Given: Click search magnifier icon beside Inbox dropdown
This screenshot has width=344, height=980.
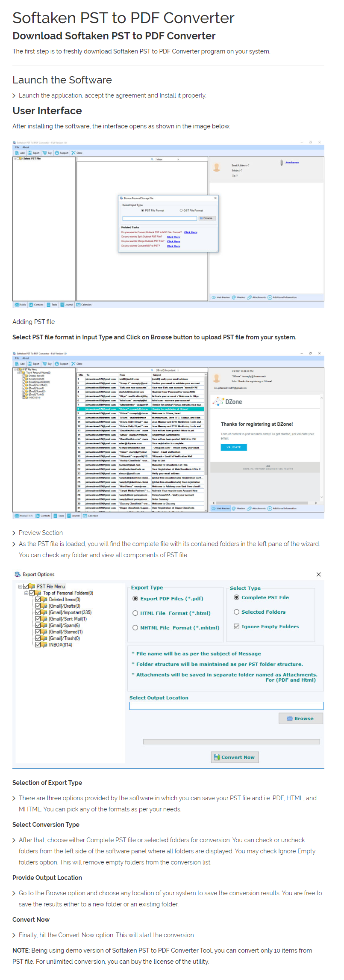Looking at the screenshot, I should point(152,159).
